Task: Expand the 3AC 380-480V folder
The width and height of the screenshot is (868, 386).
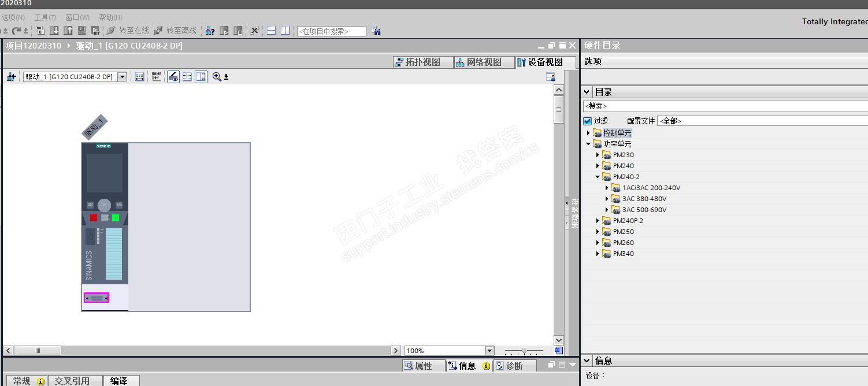Action: [x=607, y=199]
